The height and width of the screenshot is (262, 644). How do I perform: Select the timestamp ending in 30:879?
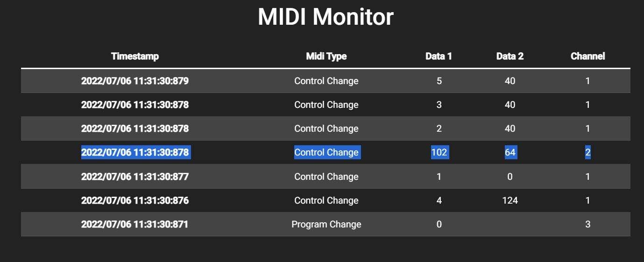coord(135,81)
